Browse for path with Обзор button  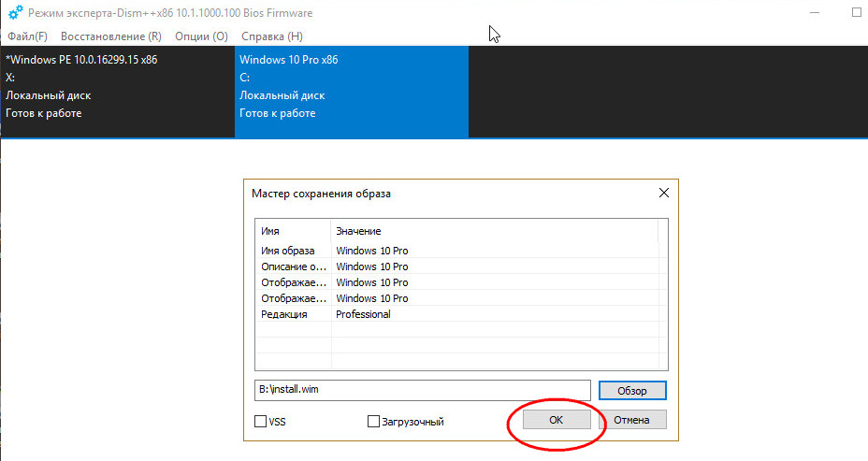(x=632, y=390)
